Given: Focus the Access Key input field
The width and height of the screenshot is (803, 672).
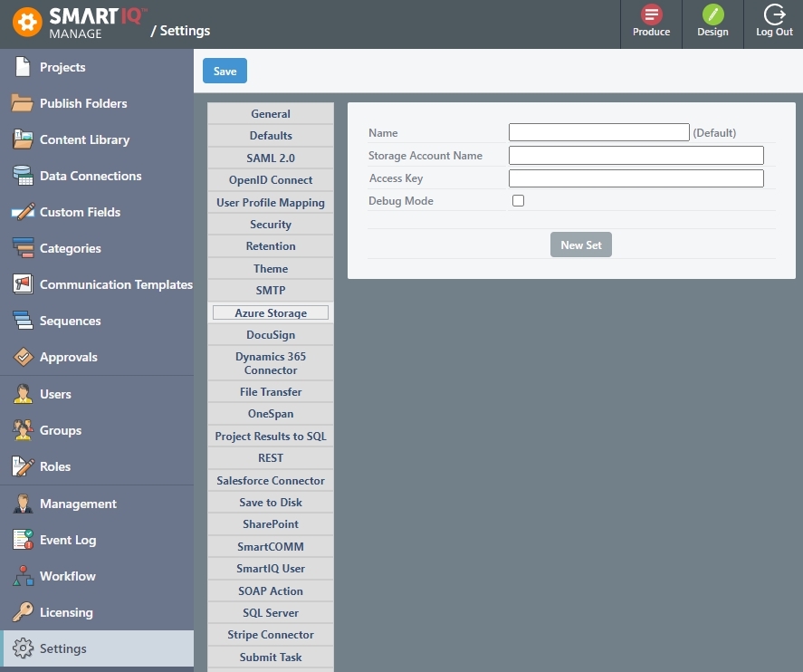Looking at the screenshot, I should pos(636,178).
